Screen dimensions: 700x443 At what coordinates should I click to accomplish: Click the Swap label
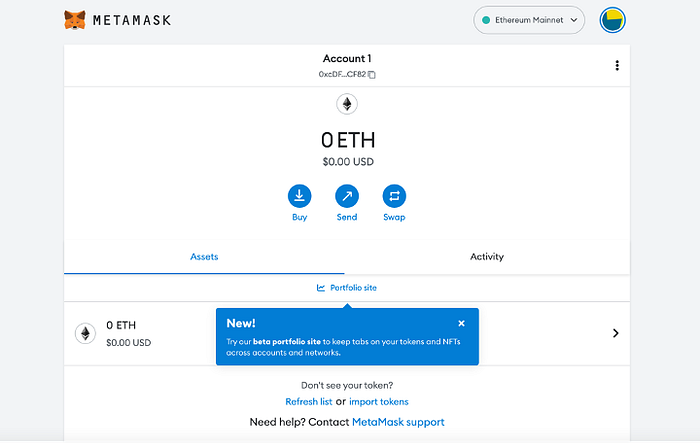click(394, 217)
